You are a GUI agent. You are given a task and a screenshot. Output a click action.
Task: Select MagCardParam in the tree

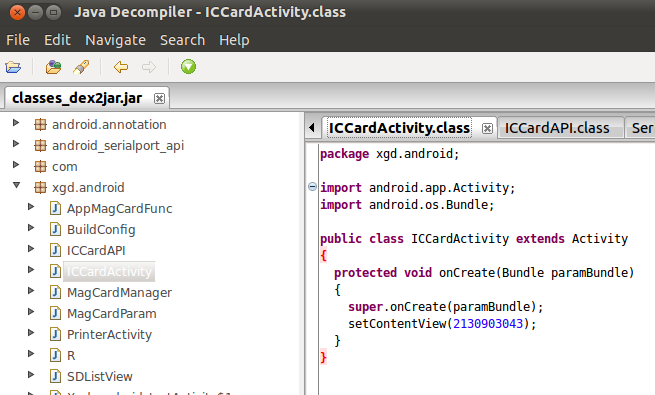point(112,314)
